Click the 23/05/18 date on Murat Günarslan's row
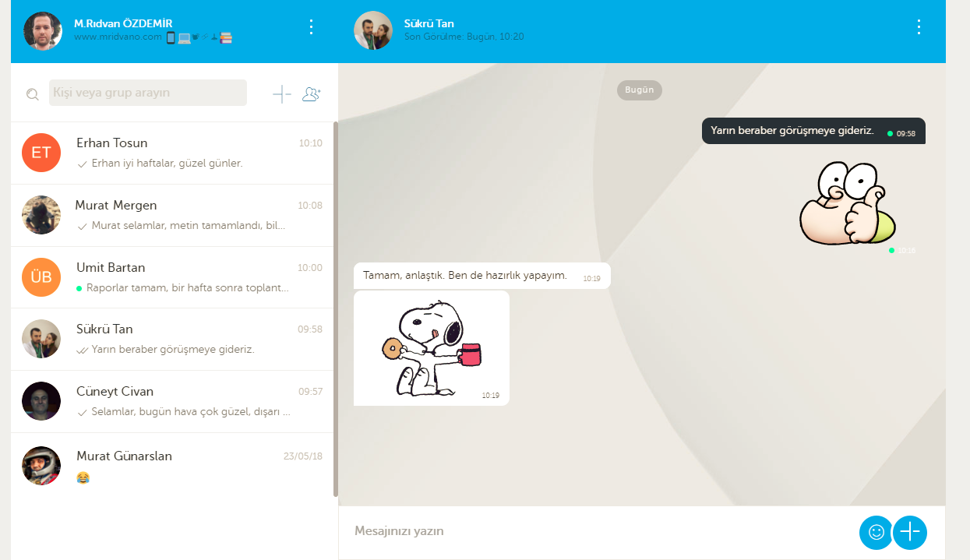 click(x=303, y=456)
